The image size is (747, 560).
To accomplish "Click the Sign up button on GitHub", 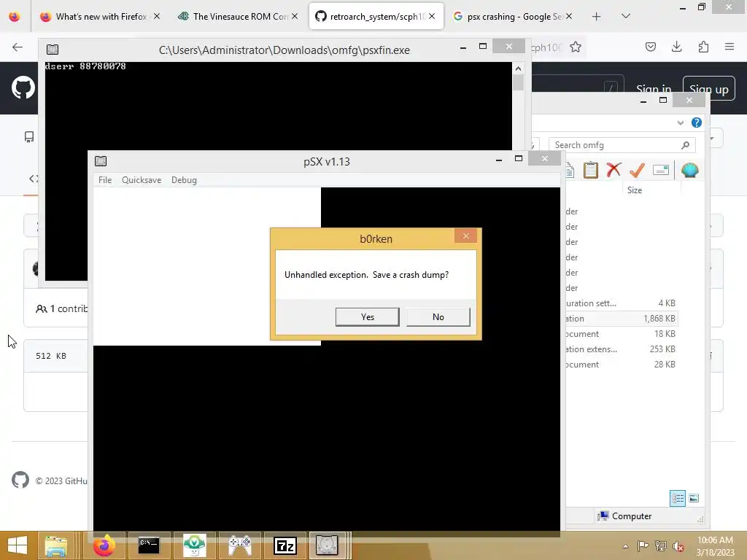I will [709, 89].
